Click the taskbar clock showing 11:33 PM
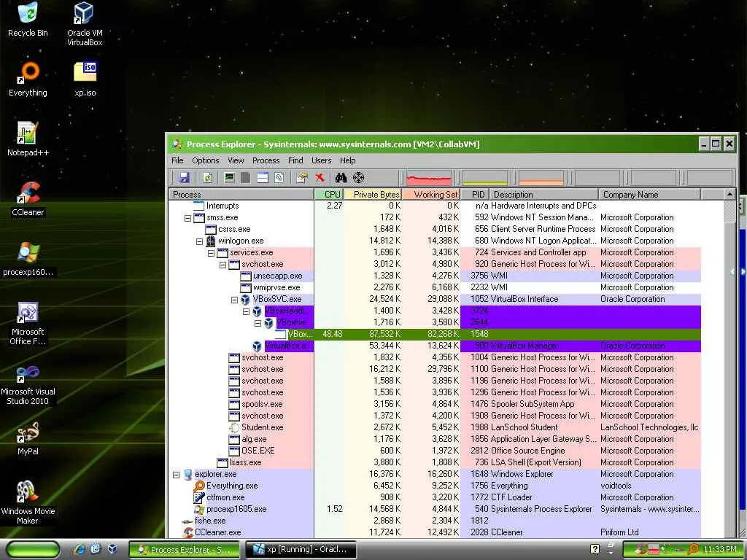The image size is (747, 560). [x=719, y=550]
